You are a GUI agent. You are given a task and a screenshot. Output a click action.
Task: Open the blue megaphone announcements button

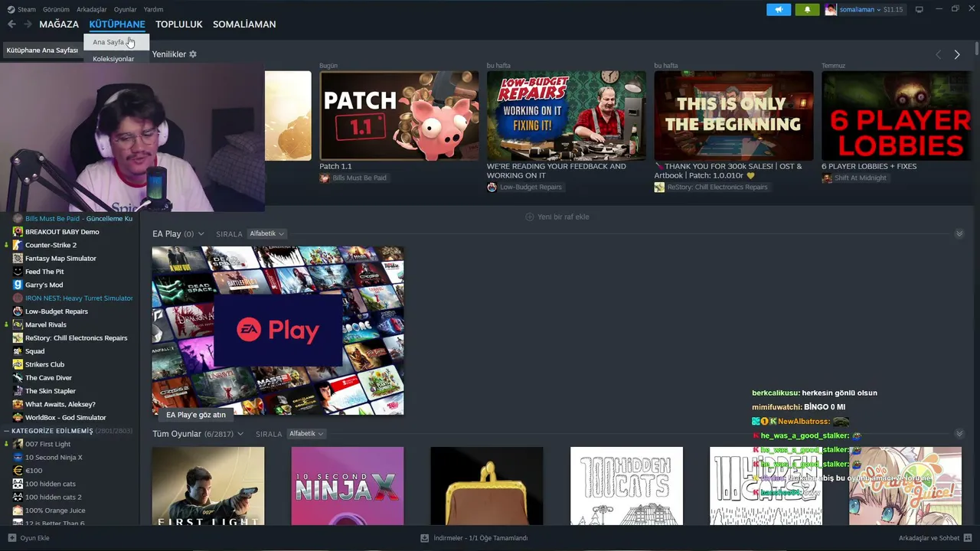point(779,9)
